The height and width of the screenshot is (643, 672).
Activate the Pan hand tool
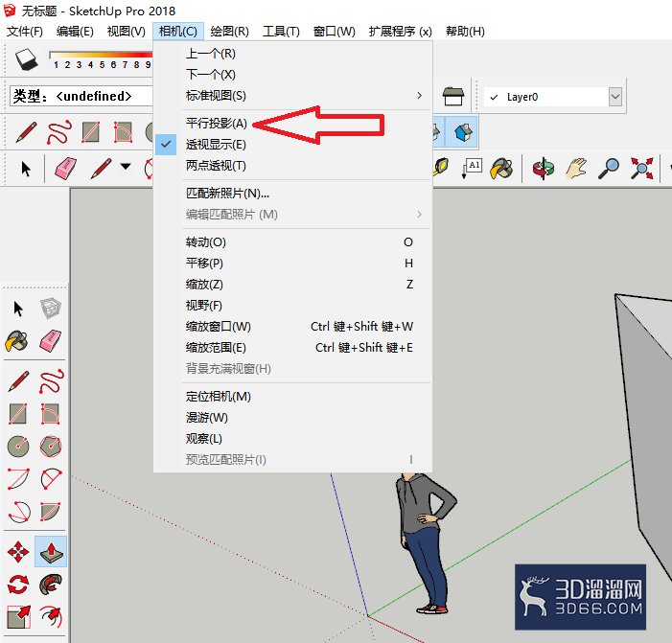[576, 169]
